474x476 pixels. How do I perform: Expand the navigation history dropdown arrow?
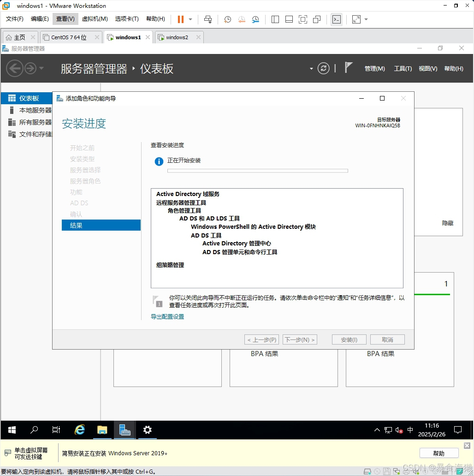(41, 68)
